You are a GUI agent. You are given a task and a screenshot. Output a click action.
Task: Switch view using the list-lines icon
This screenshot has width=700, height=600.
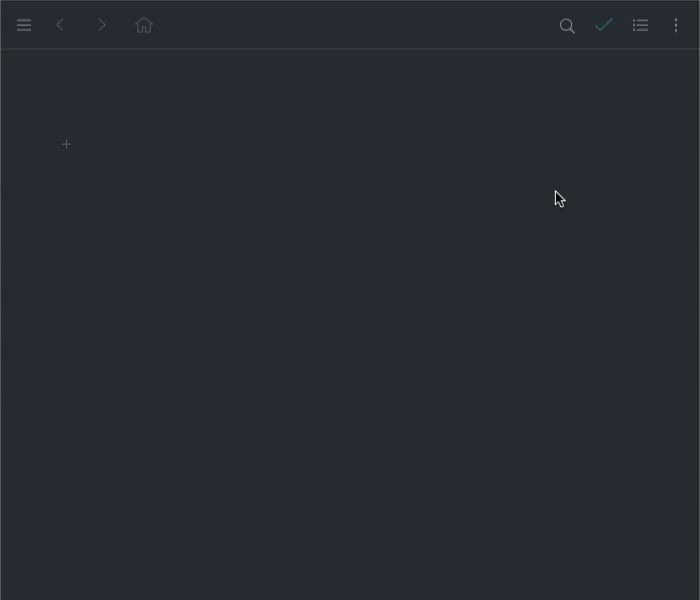coord(641,25)
